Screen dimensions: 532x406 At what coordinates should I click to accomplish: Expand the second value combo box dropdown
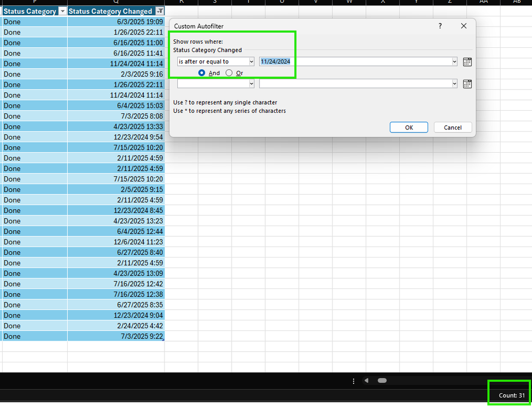tap(454, 84)
